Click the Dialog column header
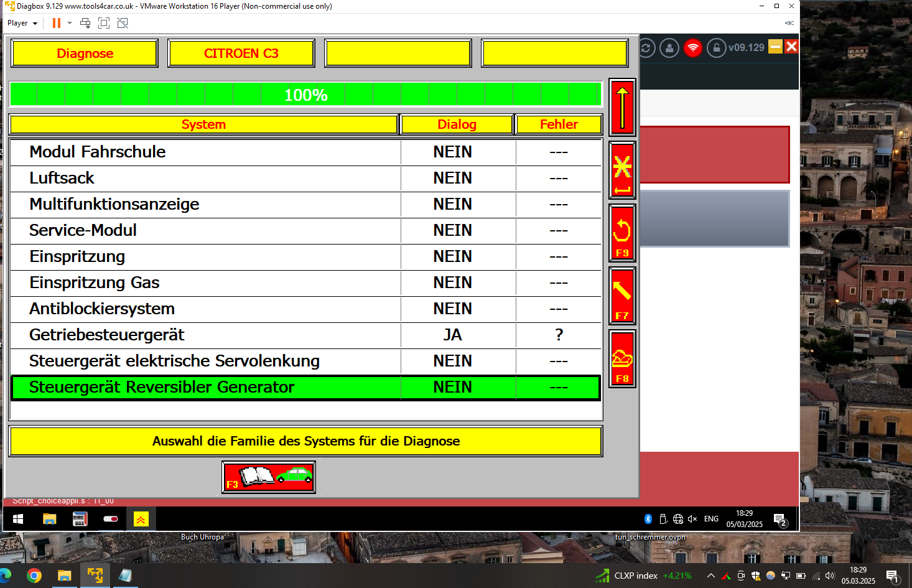 tap(457, 124)
